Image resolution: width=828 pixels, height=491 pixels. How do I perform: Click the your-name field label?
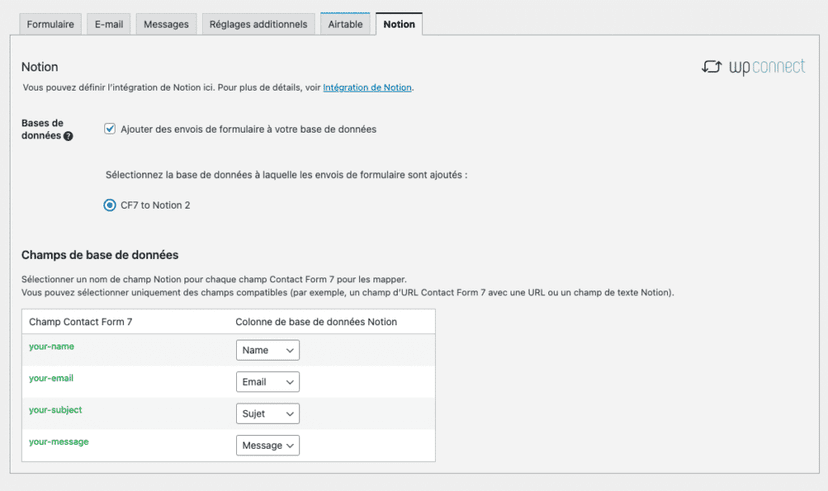52,347
